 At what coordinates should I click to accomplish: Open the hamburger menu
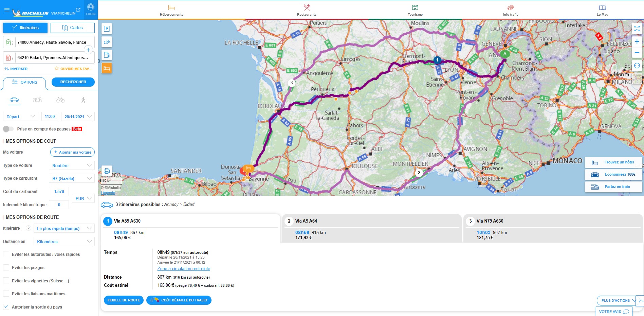click(x=7, y=10)
